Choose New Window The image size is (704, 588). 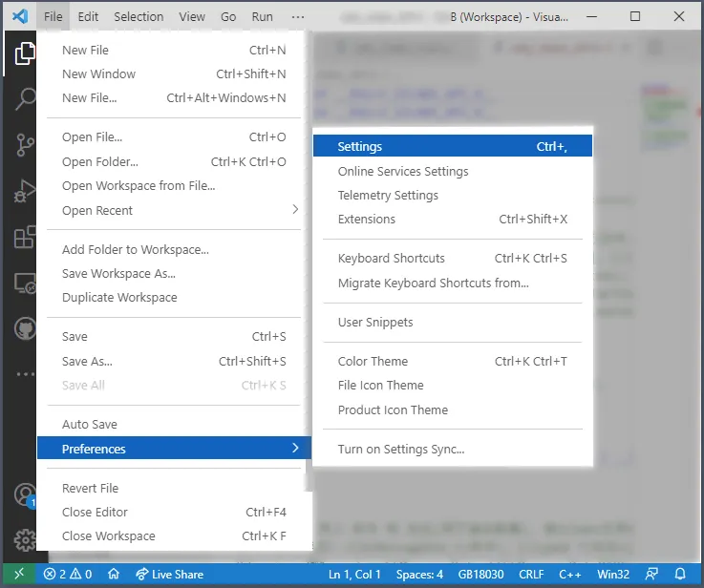(x=174, y=73)
